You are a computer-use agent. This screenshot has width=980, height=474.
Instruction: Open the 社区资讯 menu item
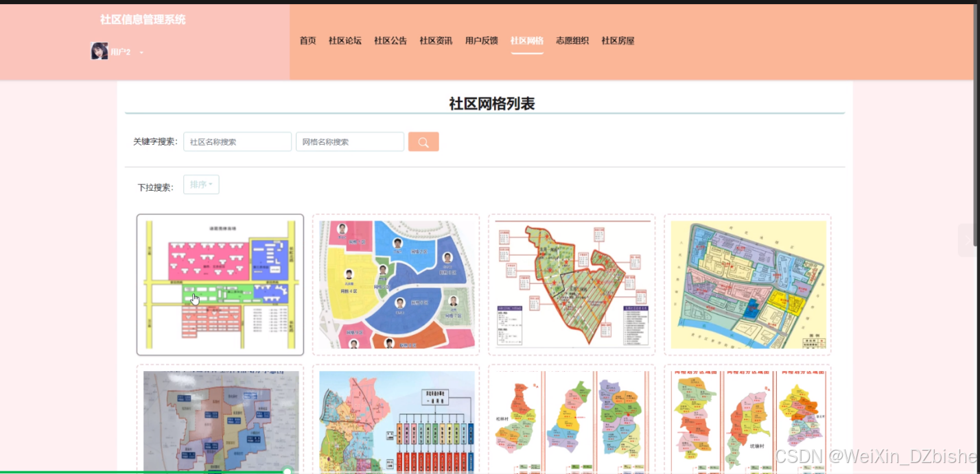(x=436, y=40)
